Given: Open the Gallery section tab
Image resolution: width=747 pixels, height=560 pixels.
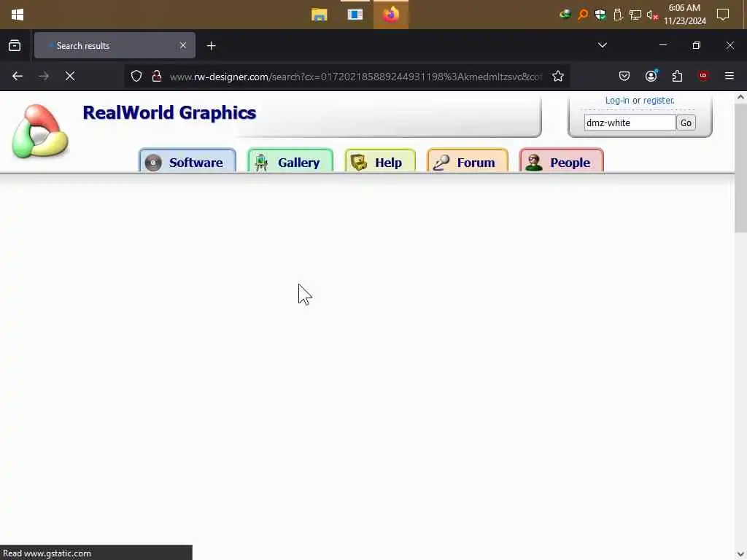Looking at the screenshot, I should [x=290, y=161].
